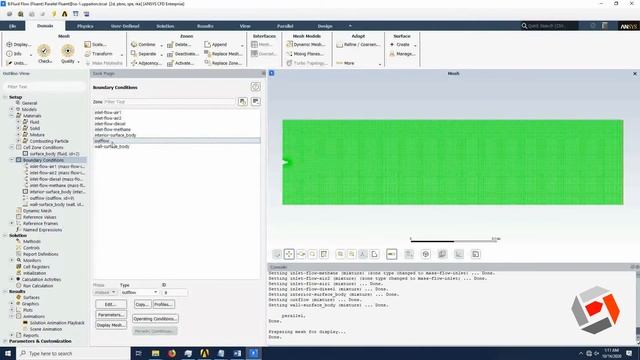Click the Display Mesh... button
The height and width of the screenshot is (360, 640).
point(111,325)
